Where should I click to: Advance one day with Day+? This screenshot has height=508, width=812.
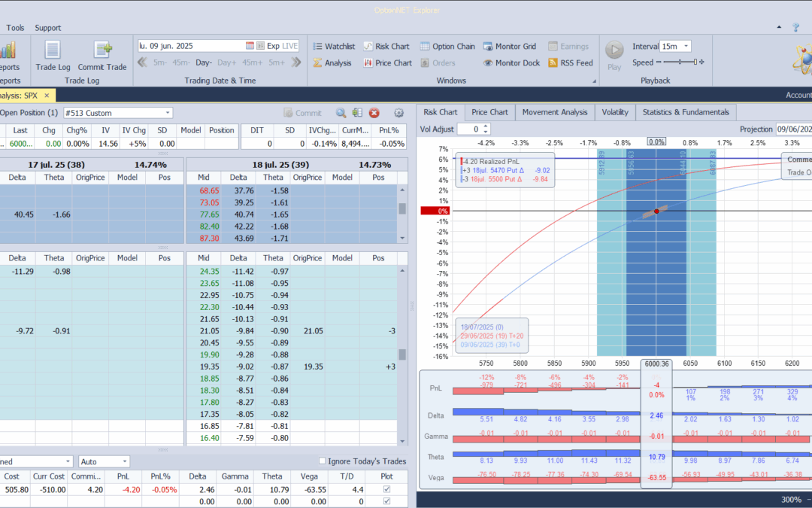coord(227,62)
